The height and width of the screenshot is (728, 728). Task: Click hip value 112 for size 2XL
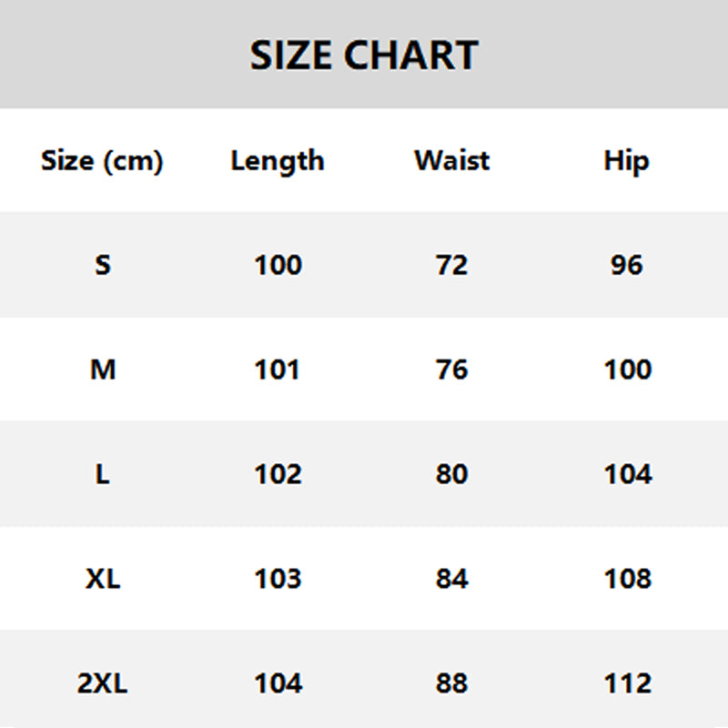coord(627,683)
